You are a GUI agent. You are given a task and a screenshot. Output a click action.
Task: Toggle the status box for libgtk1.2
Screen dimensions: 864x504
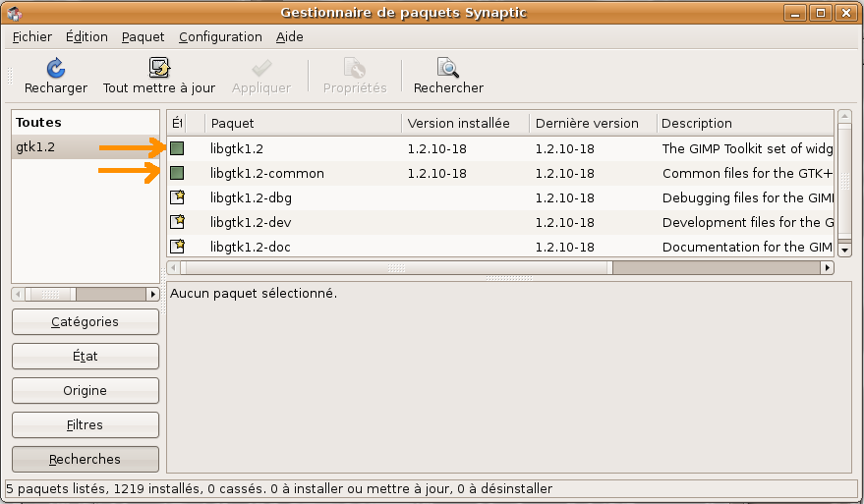177,148
